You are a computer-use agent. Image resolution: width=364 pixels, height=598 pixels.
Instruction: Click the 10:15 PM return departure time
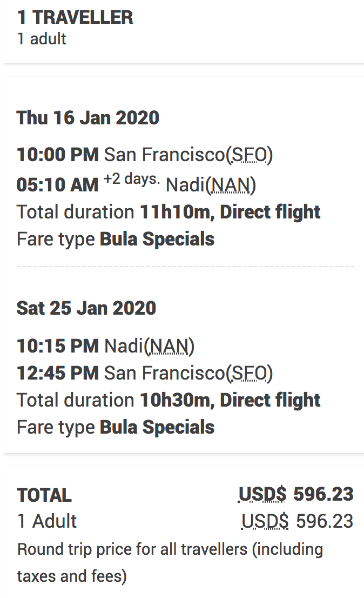point(58,345)
